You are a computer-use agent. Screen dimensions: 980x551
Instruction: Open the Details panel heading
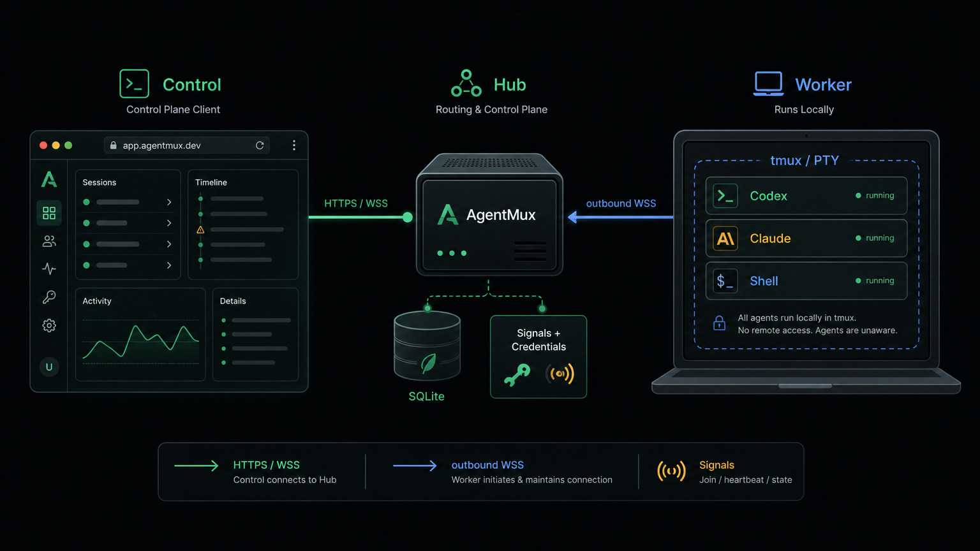click(x=233, y=301)
